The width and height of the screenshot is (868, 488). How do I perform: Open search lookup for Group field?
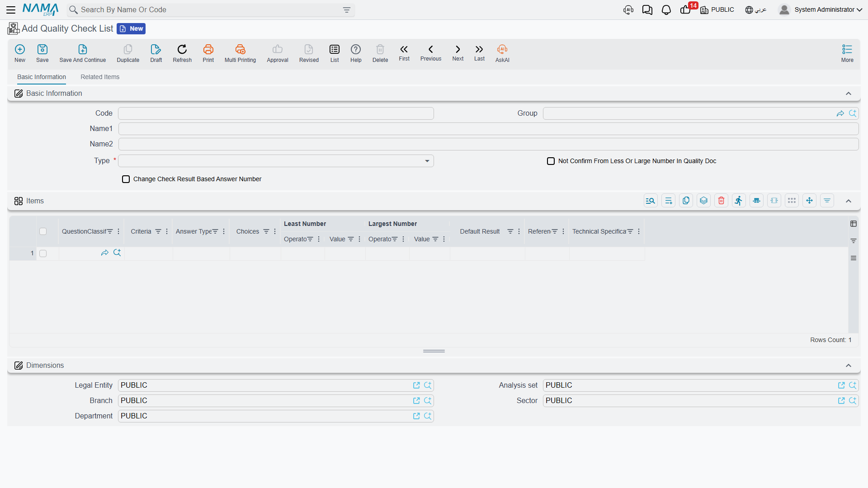click(x=853, y=113)
